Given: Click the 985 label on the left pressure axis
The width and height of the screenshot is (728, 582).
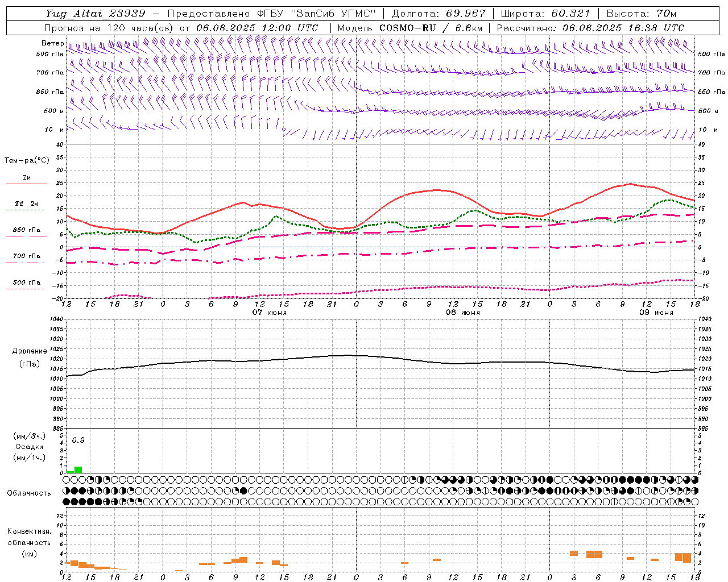Looking at the screenshot, I should [x=57, y=429].
